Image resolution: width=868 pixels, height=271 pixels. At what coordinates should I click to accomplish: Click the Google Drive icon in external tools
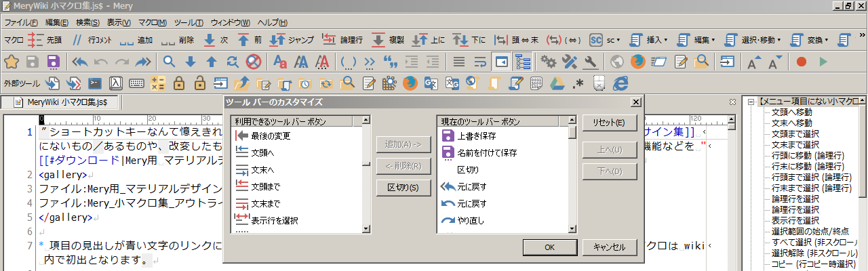pos(557,84)
